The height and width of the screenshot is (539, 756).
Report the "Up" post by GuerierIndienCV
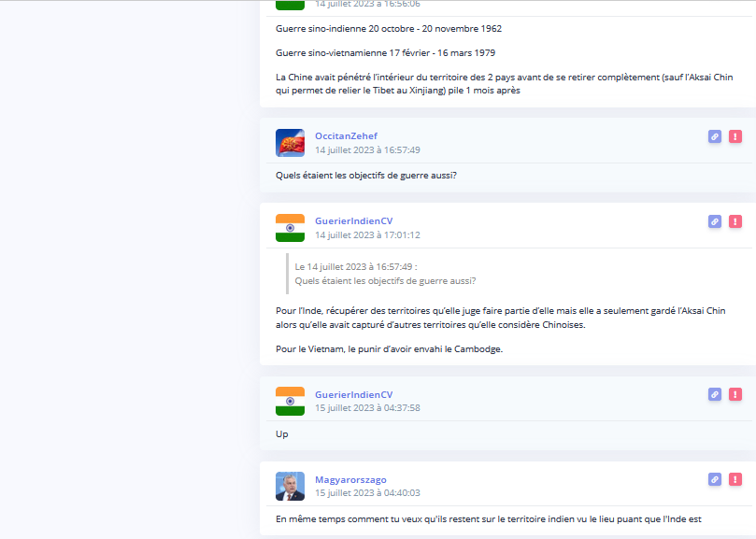click(735, 394)
